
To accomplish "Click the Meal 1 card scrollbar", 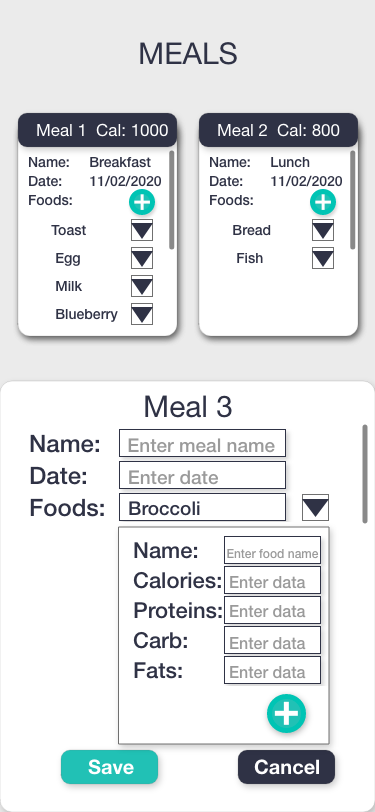I will click(171, 200).
